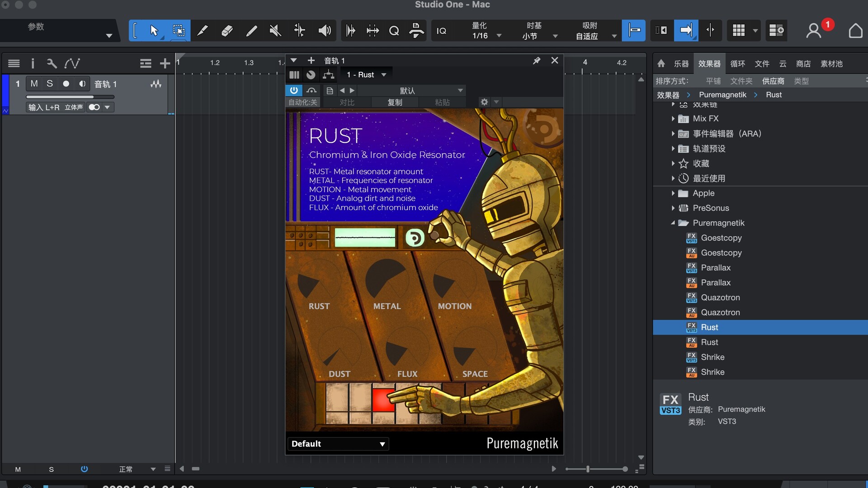Switch to 商店 browser tab
This screenshot has height=488, width=868.
coord(803,64)
